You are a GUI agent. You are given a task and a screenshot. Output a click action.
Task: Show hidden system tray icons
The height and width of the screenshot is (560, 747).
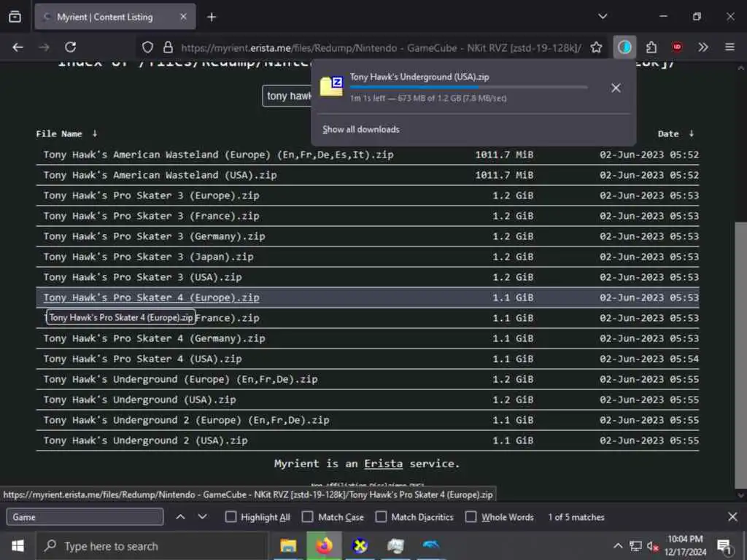tap(618, 546)
